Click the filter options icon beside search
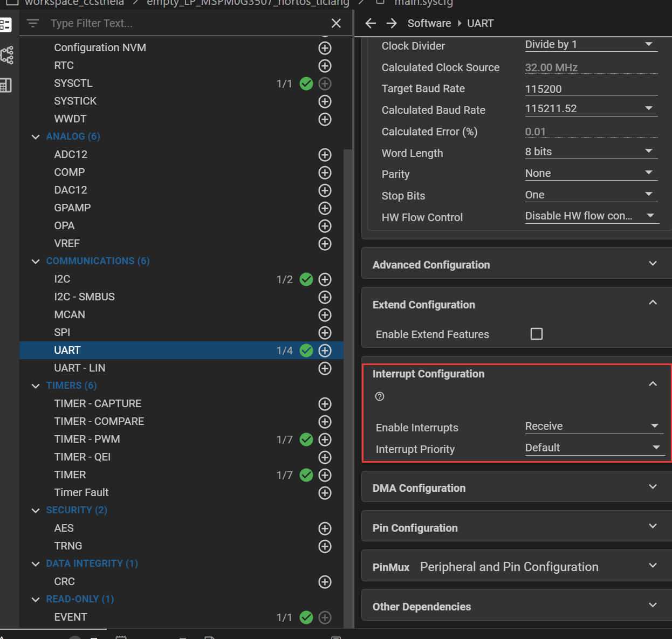672x639 pixels. pyautogui.click(x=33, y=23)
